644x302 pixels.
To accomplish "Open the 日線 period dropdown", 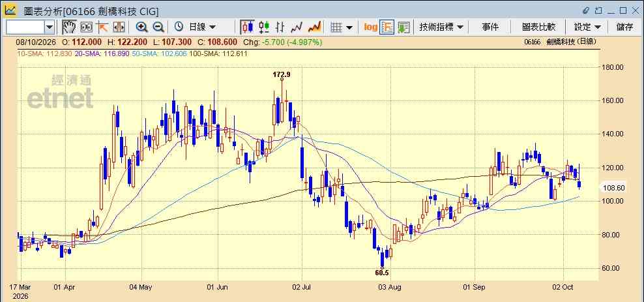I will click(201, 27).
